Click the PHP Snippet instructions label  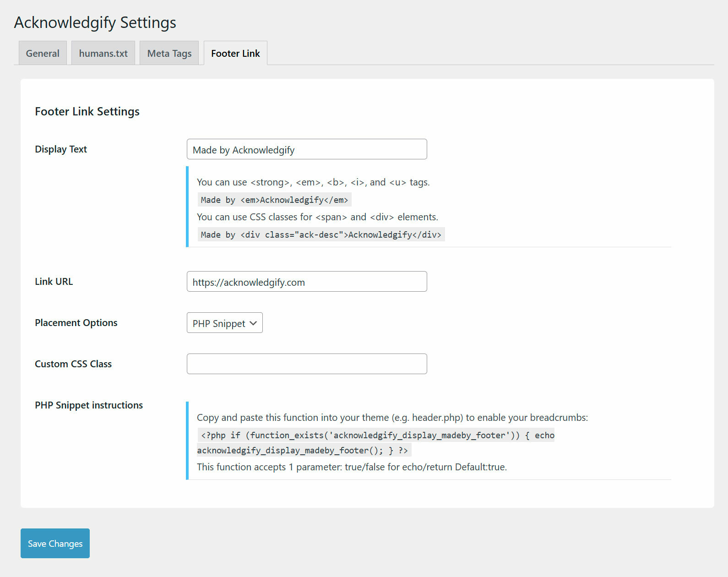[89, 405]
